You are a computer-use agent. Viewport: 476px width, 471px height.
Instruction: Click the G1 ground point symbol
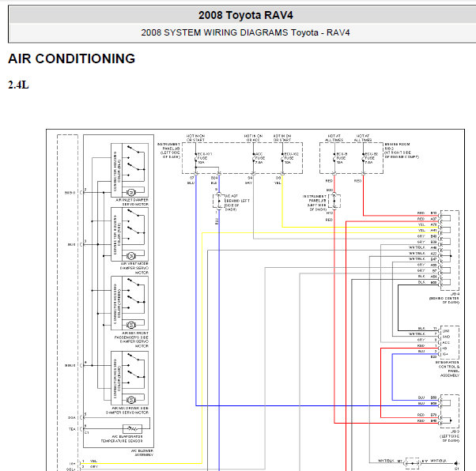[x=456, y=465]
